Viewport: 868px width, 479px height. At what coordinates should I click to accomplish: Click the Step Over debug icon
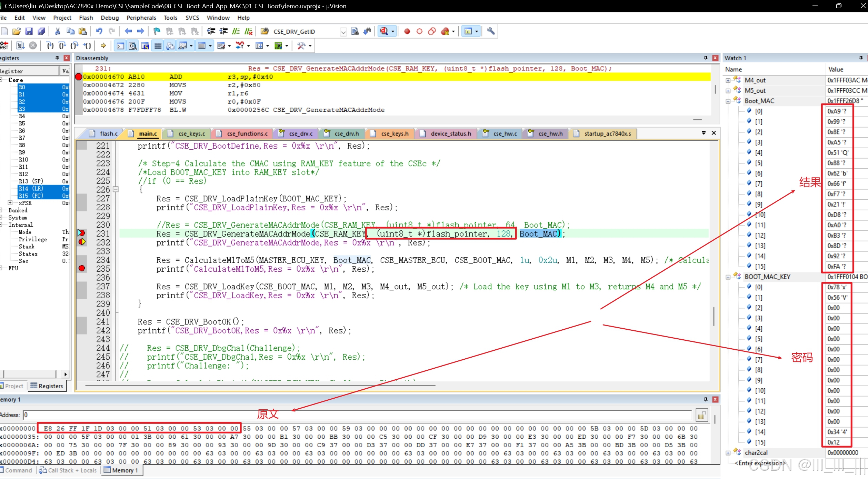(x=62, y=46)
